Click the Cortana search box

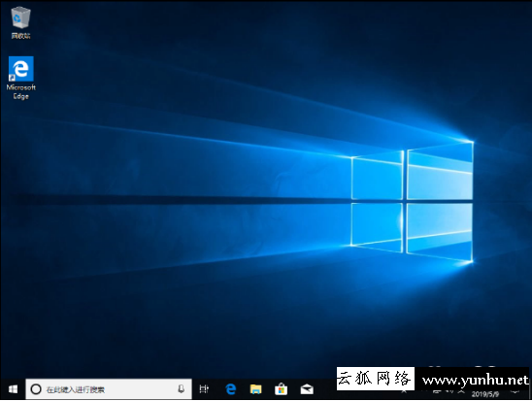pyautogui.click(x=109, y=389)
